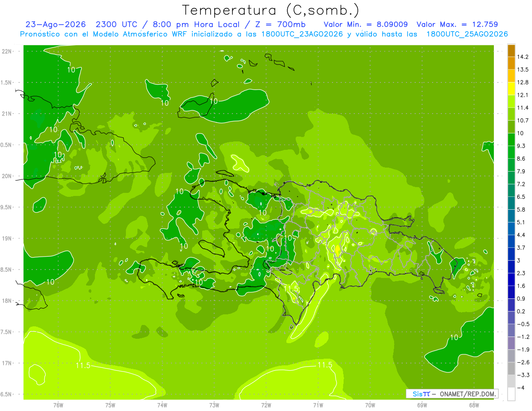Select the date text "23-Ago-2026"
The height and width of the screenshot is (411, 532).
pyautogui.click(x=55, y=24)
